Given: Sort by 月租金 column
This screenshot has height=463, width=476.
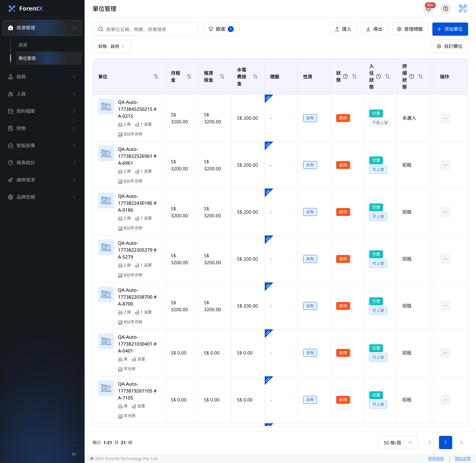Looking at the screenshot, I should click(x=189, y=77).
